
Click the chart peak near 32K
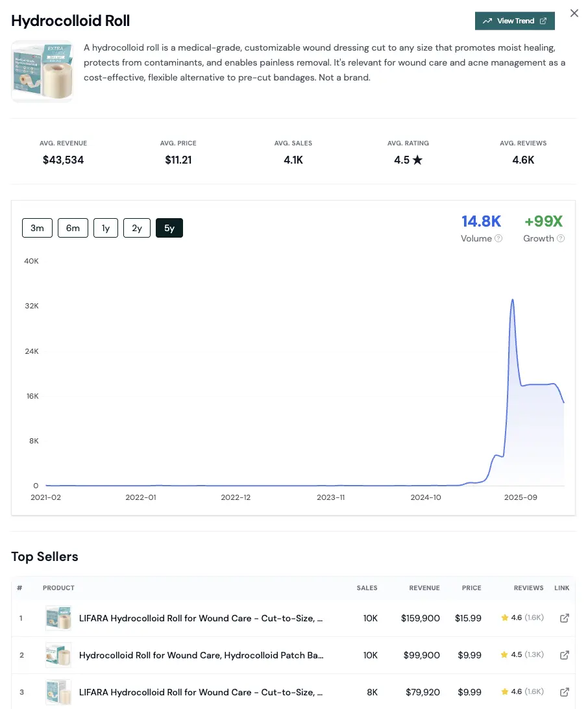point(513,300)
